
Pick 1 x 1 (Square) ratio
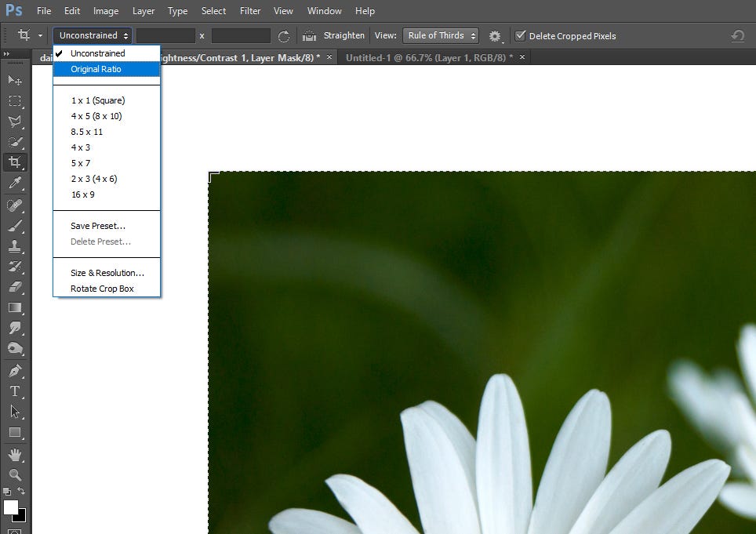click(x=107, y=100)
